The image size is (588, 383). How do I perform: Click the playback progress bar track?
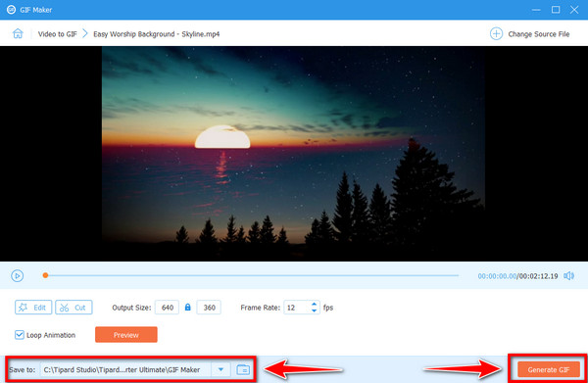pyautogui.click(x=251, y=275)
